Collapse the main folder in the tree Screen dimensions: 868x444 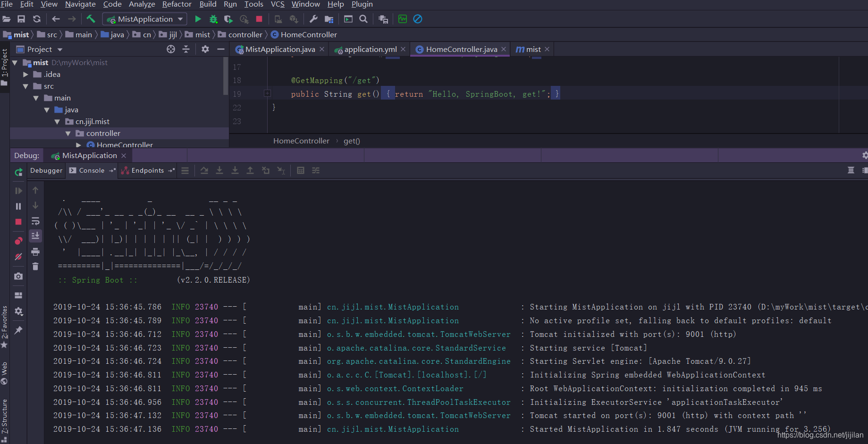click(x=36, y=98)
